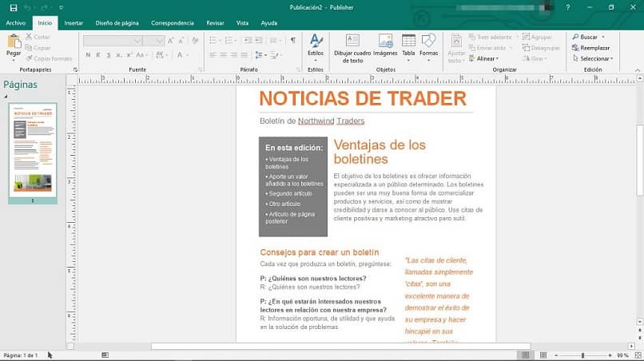Click the Redo arrow in the quick access toolbar
This screenshot has width=644, height=361.
[x=45, y=7]
